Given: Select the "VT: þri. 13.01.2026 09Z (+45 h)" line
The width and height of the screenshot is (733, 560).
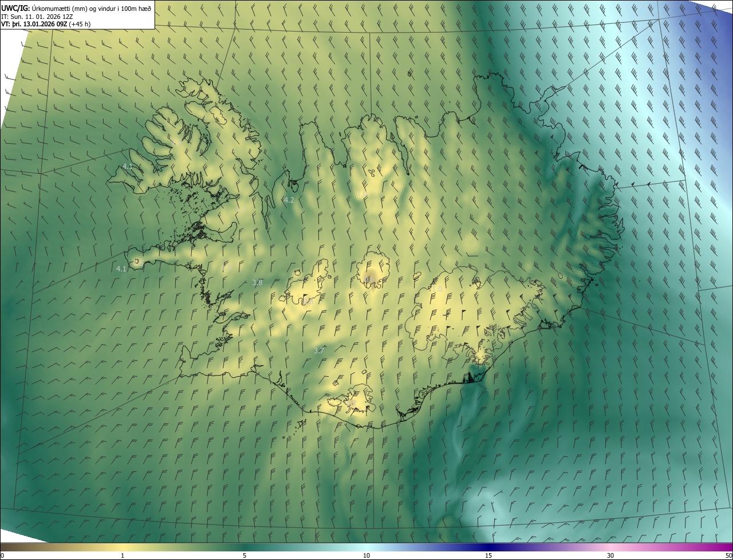Looking at the screenshot, I should 46,24.
